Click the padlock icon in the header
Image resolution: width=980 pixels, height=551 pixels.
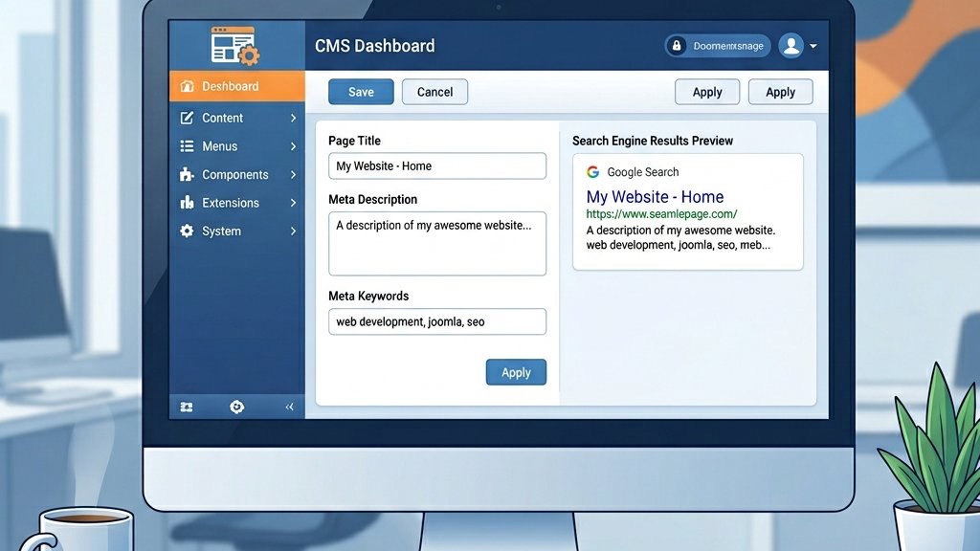(677, 46)
